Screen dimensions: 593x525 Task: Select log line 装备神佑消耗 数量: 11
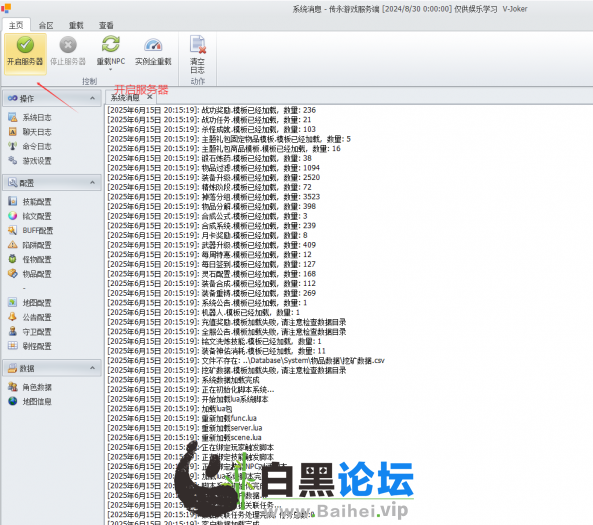(x=216, y=351)
